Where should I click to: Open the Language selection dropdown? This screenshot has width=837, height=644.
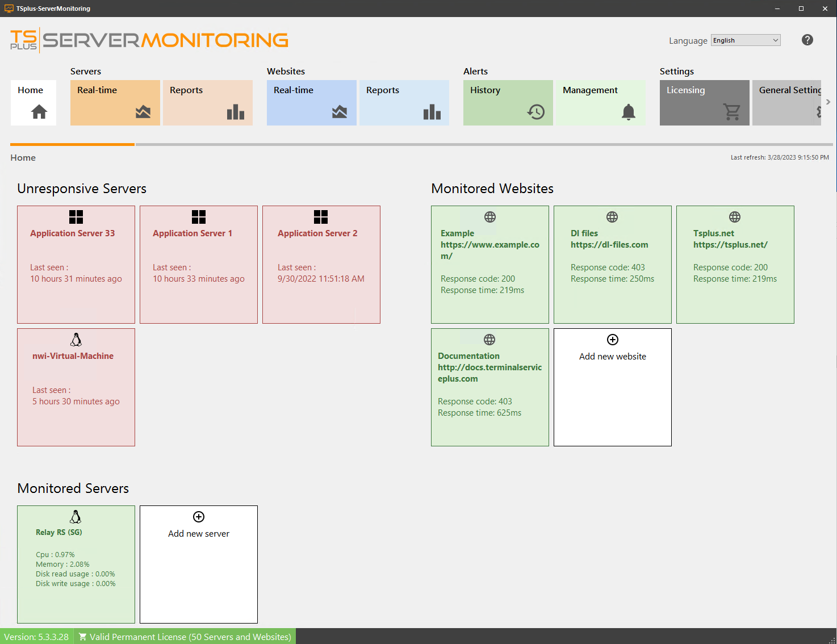coord(745,40)
